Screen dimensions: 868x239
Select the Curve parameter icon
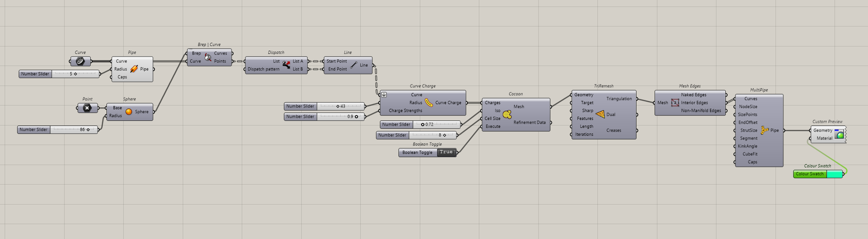[80, 61]
